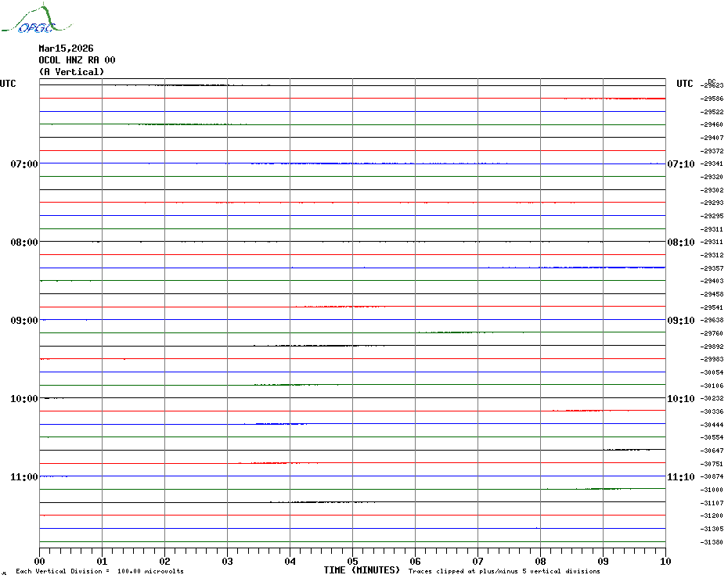Click the 07:10 label on right side
The width and height of the screenshot is (728, 582).
pos(680,164)
